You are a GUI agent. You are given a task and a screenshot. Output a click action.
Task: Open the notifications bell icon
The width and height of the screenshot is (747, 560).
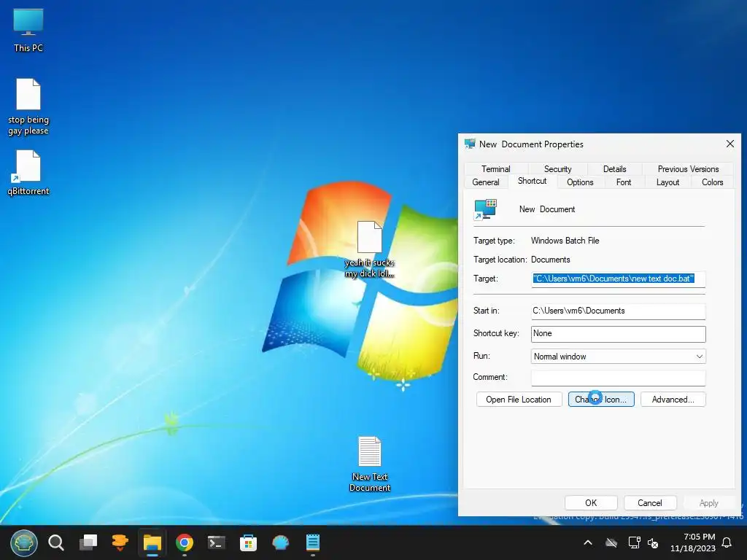pos(727,542)
